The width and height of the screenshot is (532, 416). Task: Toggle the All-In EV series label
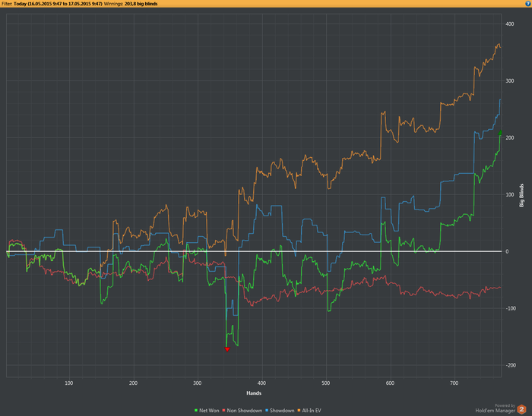pos(312,411)
